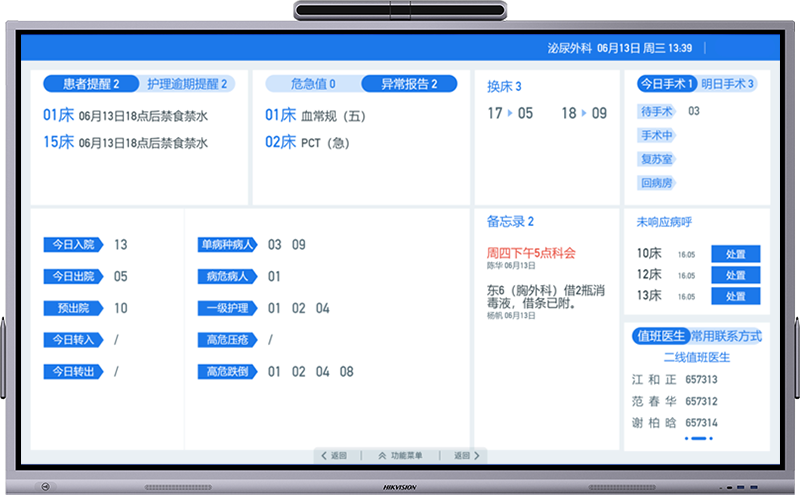Click the right 返回 forward arrow
The image size is (800, 495).
coord(466,456)
